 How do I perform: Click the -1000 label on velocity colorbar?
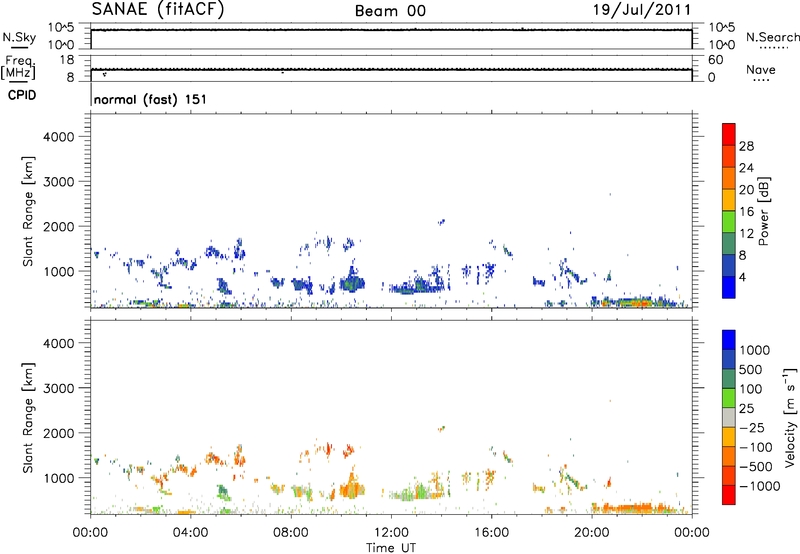tap(760, 486)
